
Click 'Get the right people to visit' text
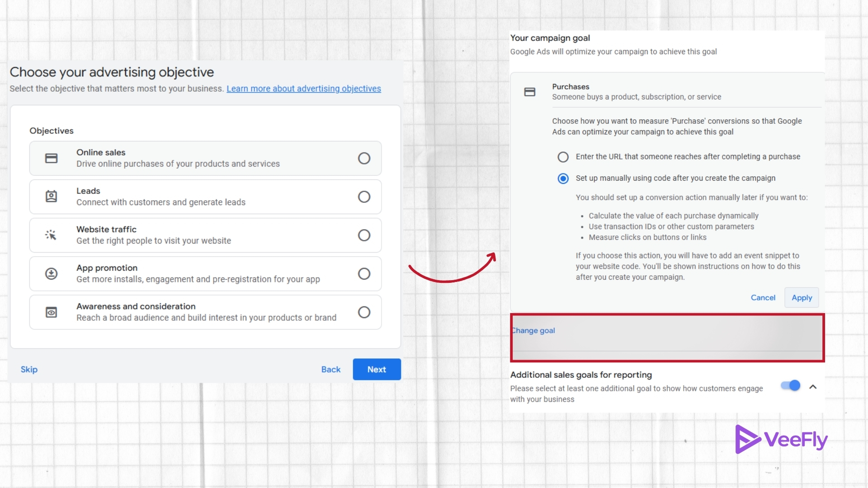point(154,240)
